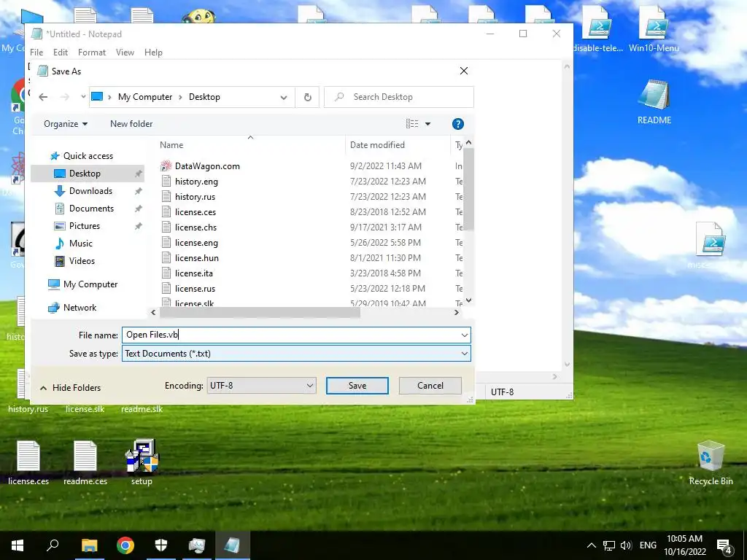Select the license.ita file
The width and height of the screenshot is (747, 560).
[194, 273]
